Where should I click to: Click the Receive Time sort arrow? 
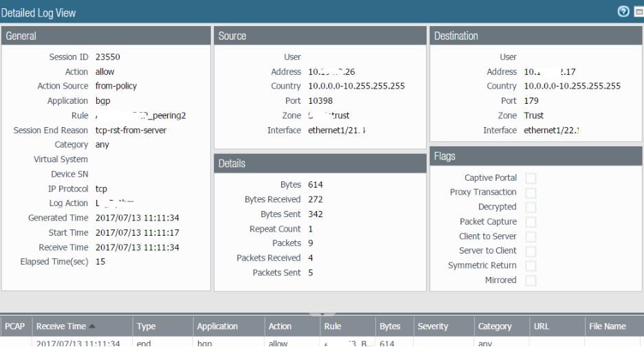pyautogui.click(x=92, y=327)
